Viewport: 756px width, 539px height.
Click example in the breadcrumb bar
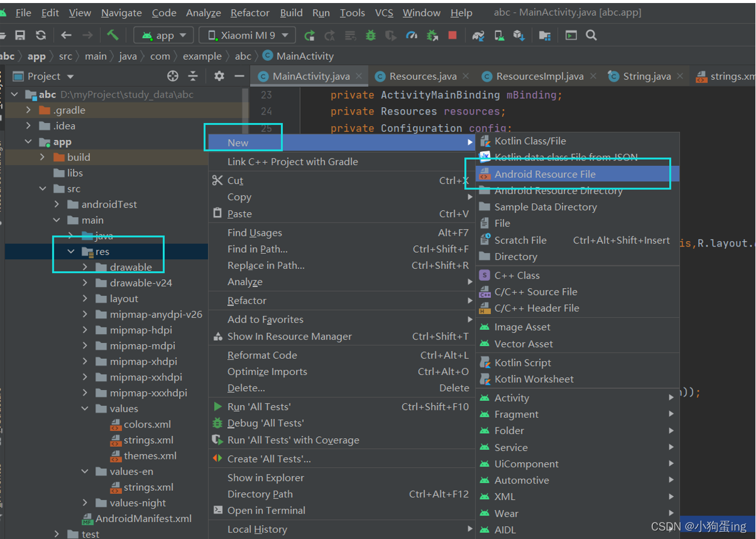tap(202, 56)
